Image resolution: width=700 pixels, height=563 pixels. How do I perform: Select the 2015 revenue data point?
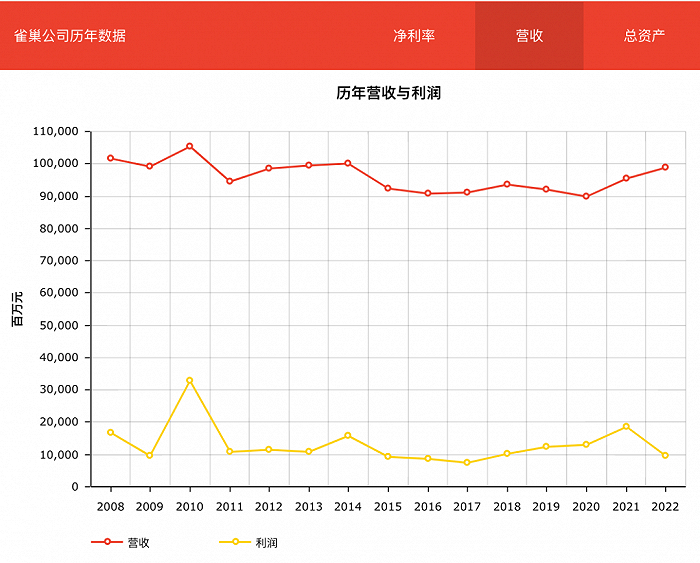pyautogui.click(x=388, y=188)
